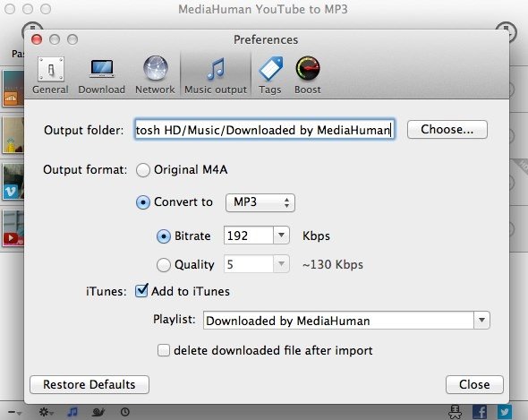Screen dimensions: 528x420
Task: Switch to the Network preferences tab
Action: click(x=155, y=75)
